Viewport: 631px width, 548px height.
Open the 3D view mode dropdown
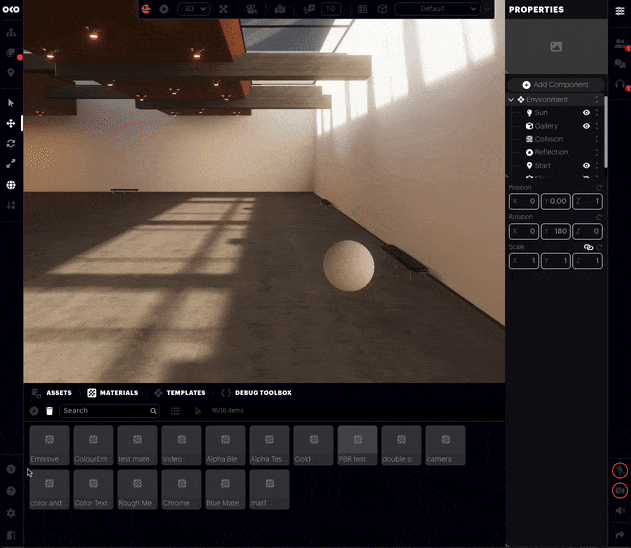point(192,9)
